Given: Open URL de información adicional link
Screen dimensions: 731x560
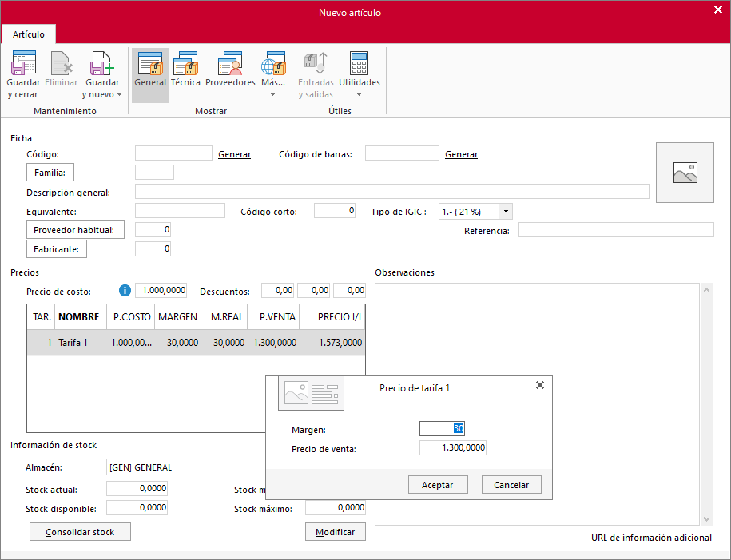Looking at the screenshot, I should coord(651,538).
